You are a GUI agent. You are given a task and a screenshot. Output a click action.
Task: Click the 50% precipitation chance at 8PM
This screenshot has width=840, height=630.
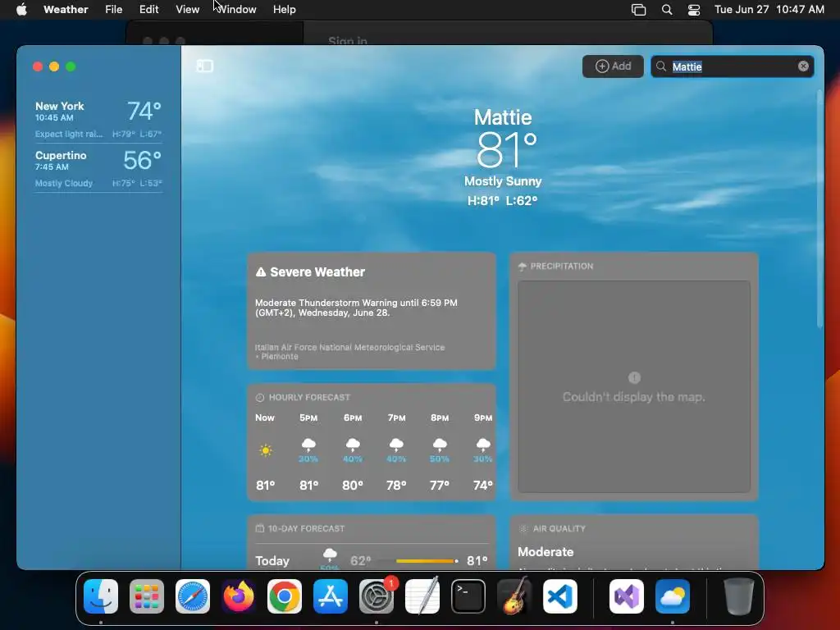(x=440, y=459)
